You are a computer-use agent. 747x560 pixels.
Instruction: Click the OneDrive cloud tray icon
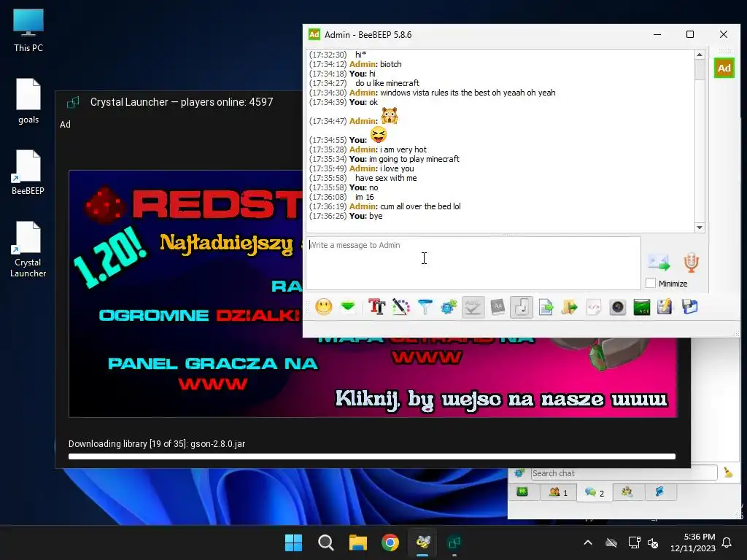611,542
